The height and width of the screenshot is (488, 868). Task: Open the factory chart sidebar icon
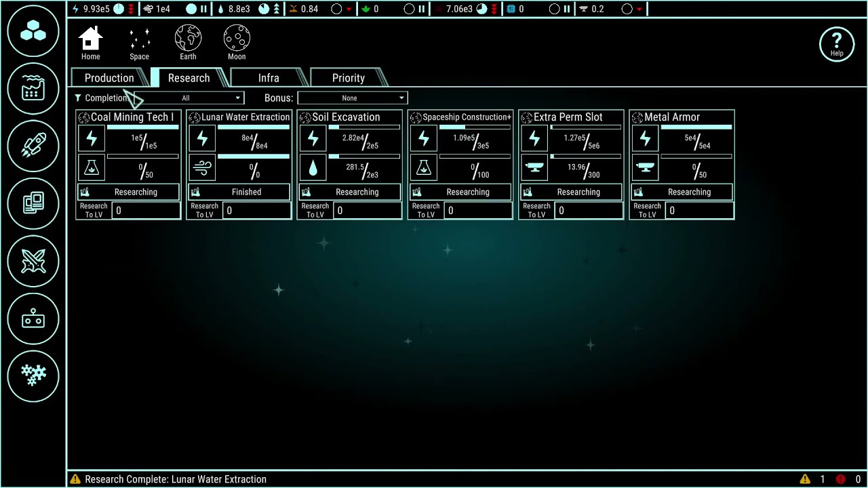(33, 89)
